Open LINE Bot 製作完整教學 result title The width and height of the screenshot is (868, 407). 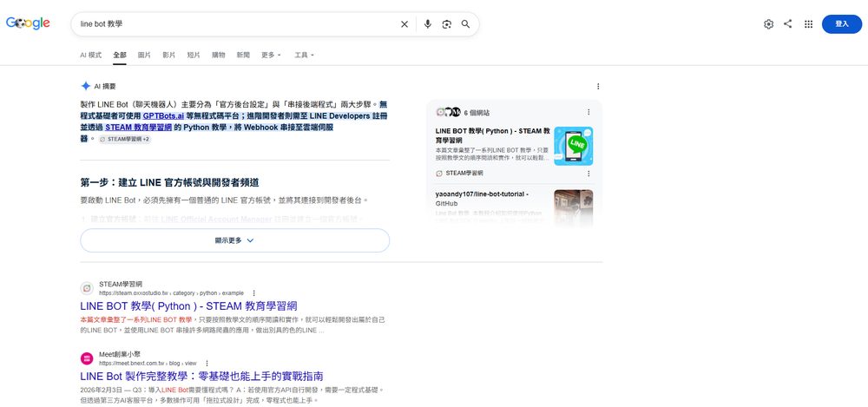click(x=201, y=377)
